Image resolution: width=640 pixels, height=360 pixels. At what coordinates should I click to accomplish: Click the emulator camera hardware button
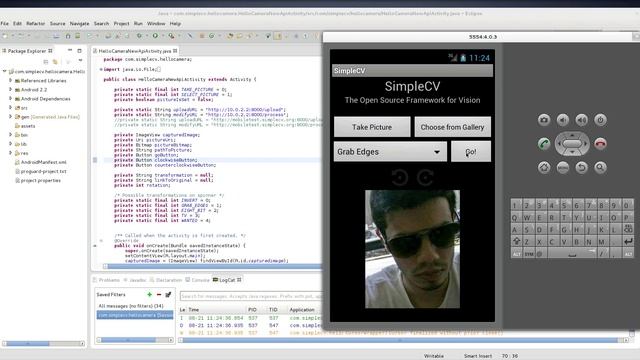[x=544, y=120]
